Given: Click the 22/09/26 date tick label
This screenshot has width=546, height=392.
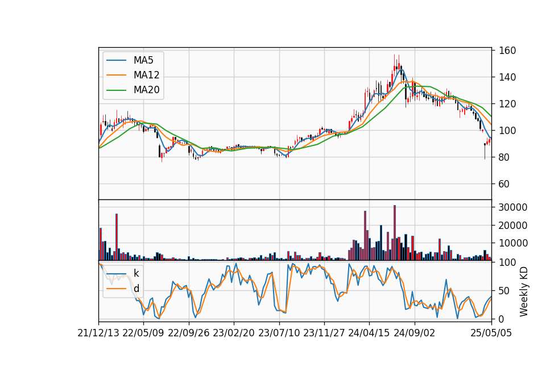Looking at the screenshot, I should (189, 333).
